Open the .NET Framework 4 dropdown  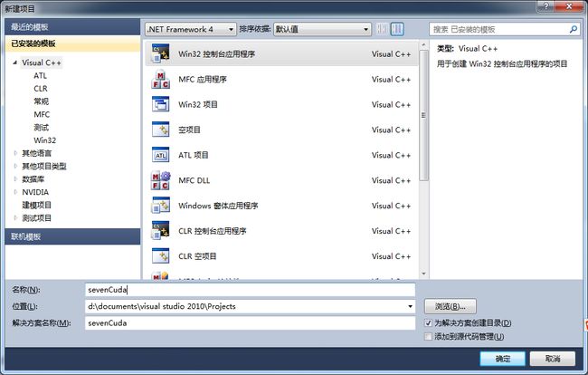coord(191,29)
